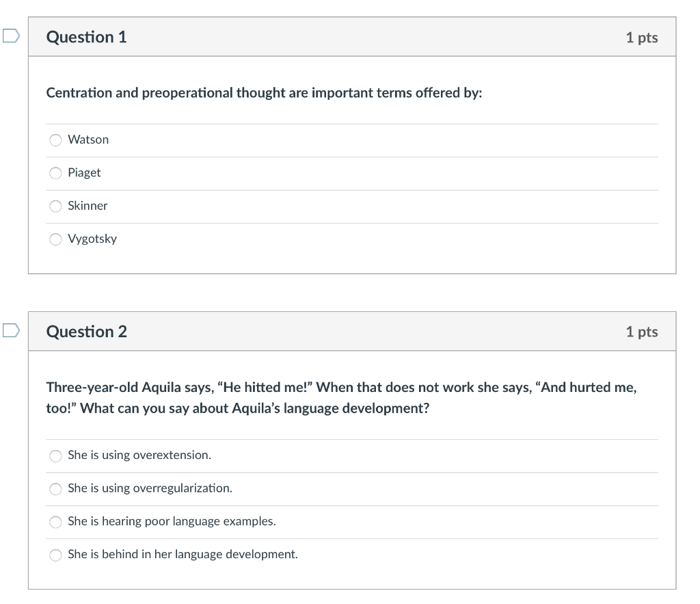Flag Question 1 with the bookmark icon
This screenshot has width=700, height=604.
tap(11, 36)
